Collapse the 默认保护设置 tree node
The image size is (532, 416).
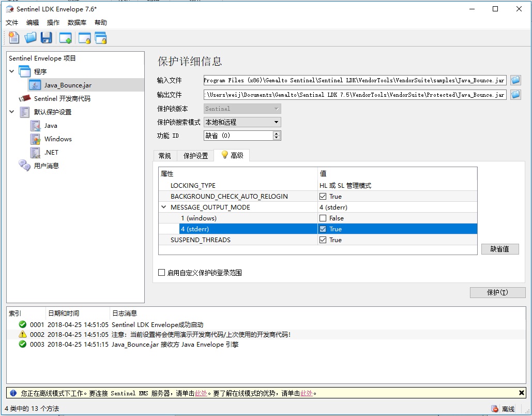click(x=12, y=112)
